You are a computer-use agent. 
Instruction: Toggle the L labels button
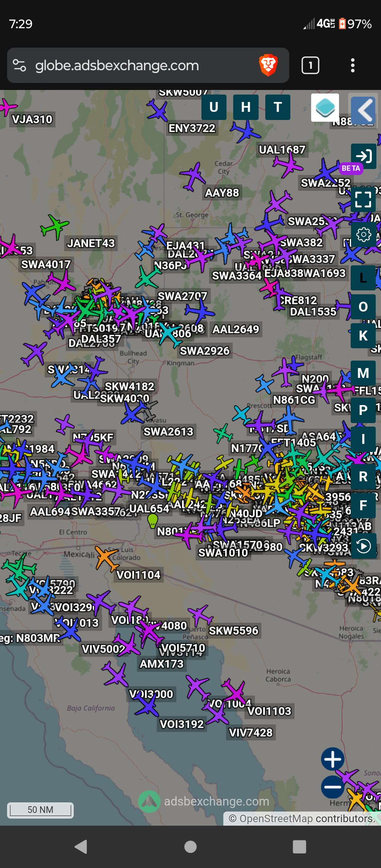pyautogui.click(x=363, y=278)
